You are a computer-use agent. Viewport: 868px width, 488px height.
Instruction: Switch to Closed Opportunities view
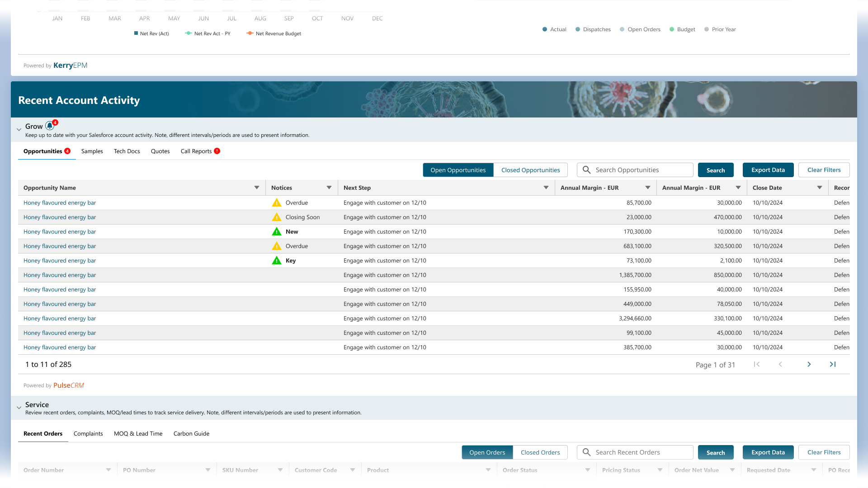coord(530,170)
